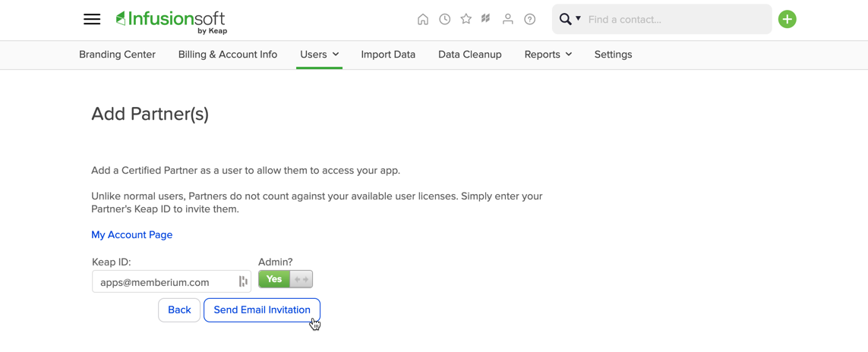
Task: Click the Keap ID input field
Action: click(x=172, y=281)
